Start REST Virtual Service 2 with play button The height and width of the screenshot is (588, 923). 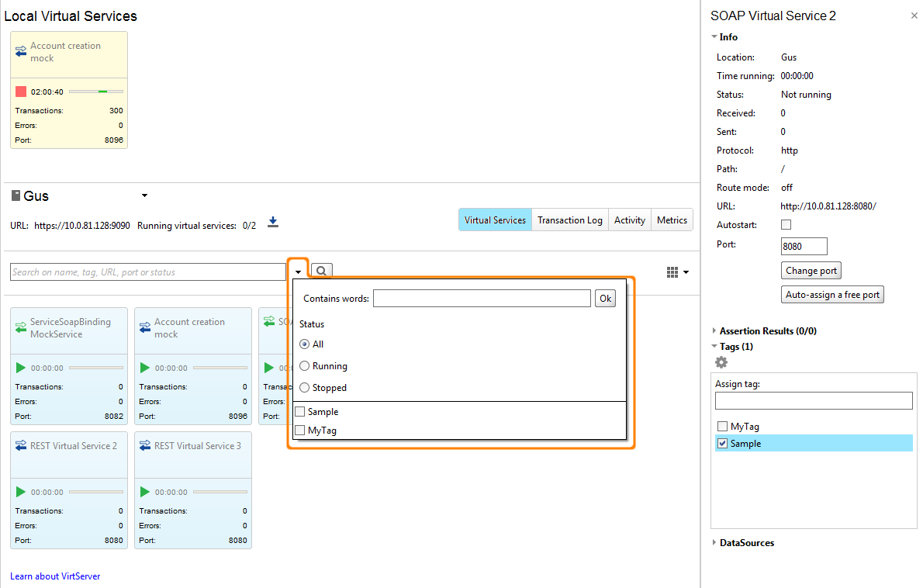[20, 492]
